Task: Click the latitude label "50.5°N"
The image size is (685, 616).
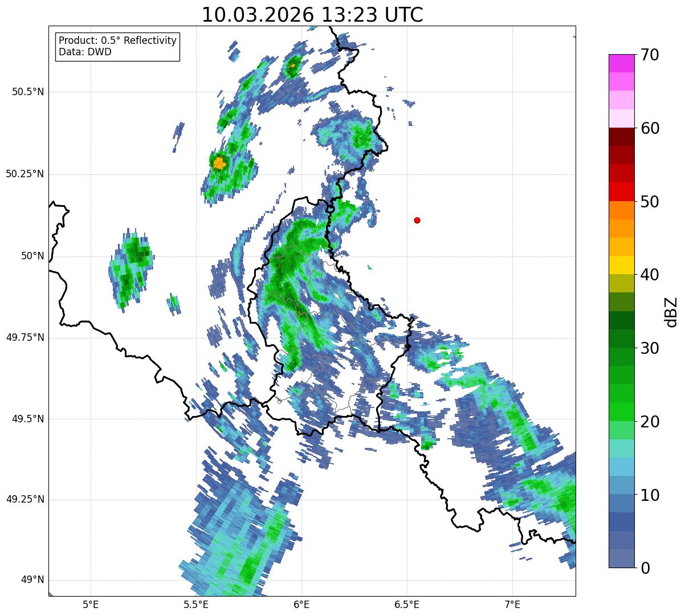Action: coord(28,92)
